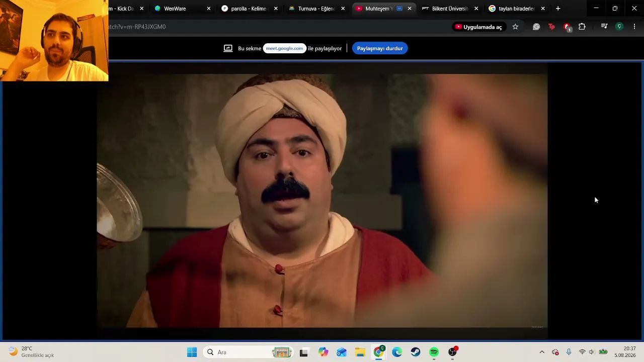This screenshot has width=644, height=362.
Task: Open Wi-Fi network settings in tray
Action: 582,352
